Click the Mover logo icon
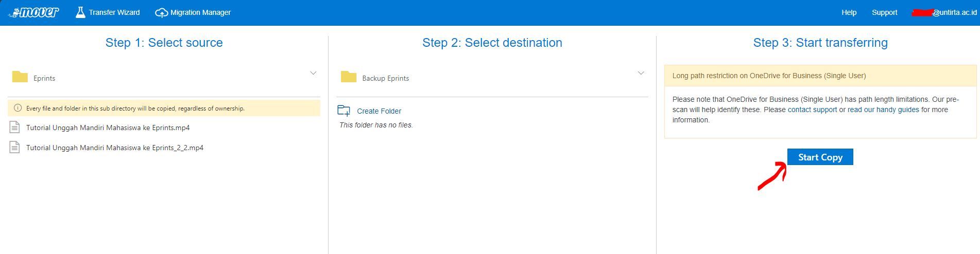 coord(34,12)
